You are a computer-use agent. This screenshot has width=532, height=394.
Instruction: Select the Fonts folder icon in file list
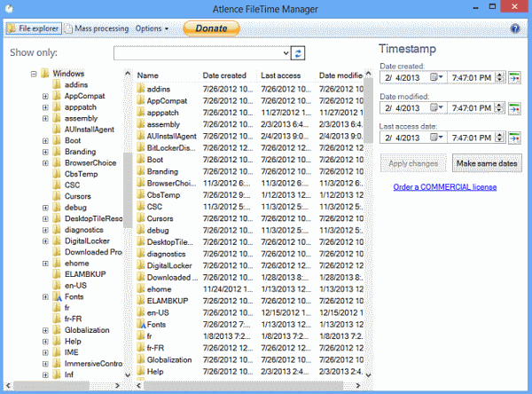click(141, 325)
